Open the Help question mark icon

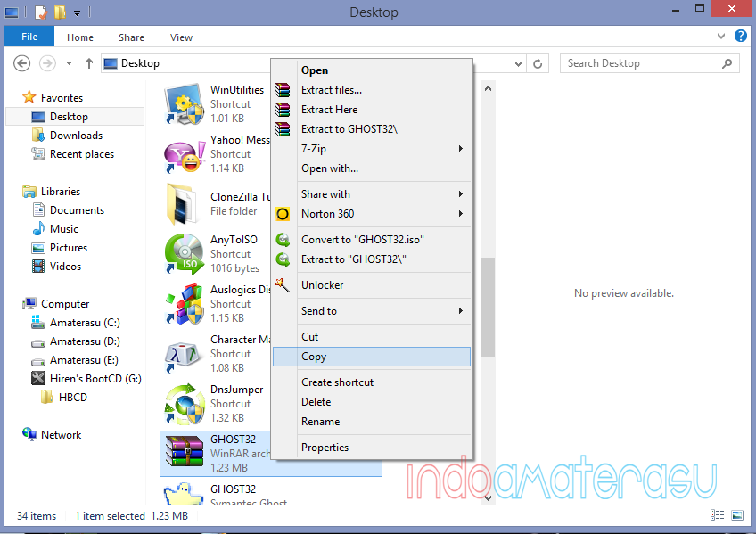[741, 37]
